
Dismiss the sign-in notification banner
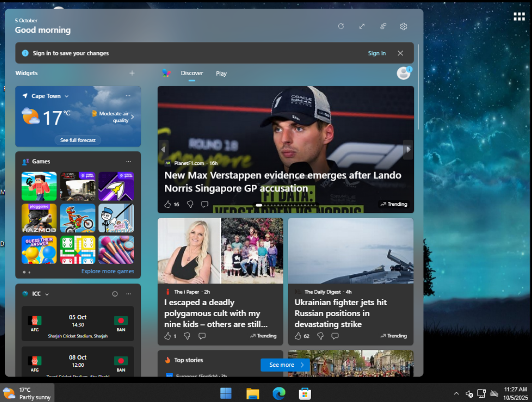[x=400, y=53]
